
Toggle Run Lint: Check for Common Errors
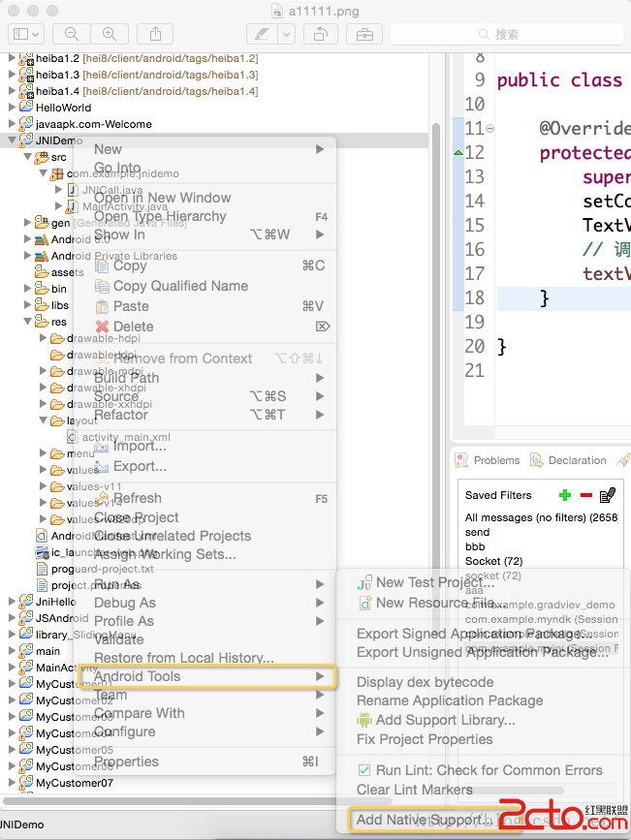(x=364, y=770)
